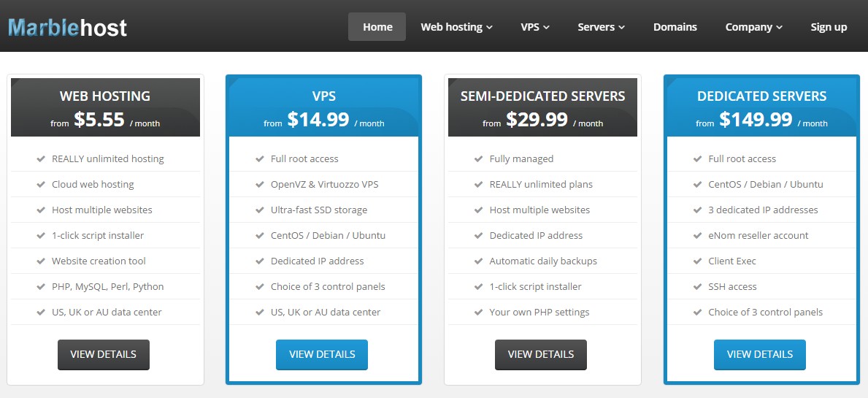Viewport: 868px width, 398px height.
Task: Go to the Home tab
Action: tap(377, 27)
